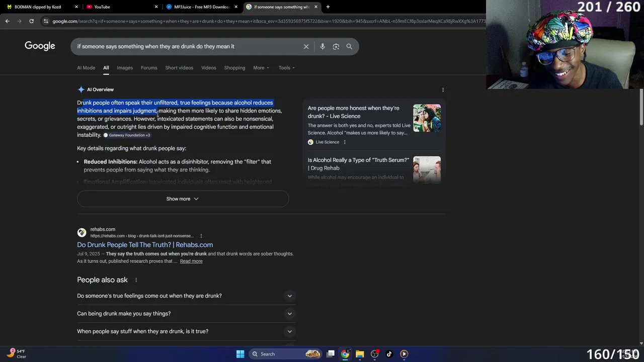Click the taskbar Search box
The image size is (644, 362).
pyautogui.click(x=286, y=354)
